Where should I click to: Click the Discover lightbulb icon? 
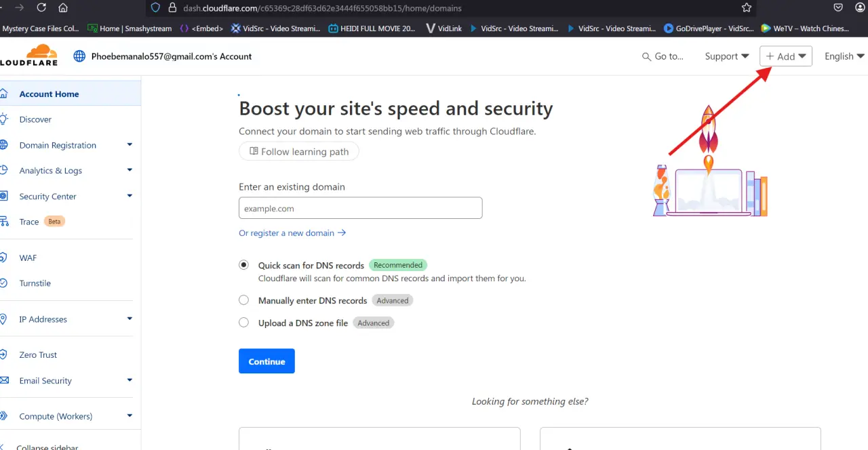coord(3,119)
